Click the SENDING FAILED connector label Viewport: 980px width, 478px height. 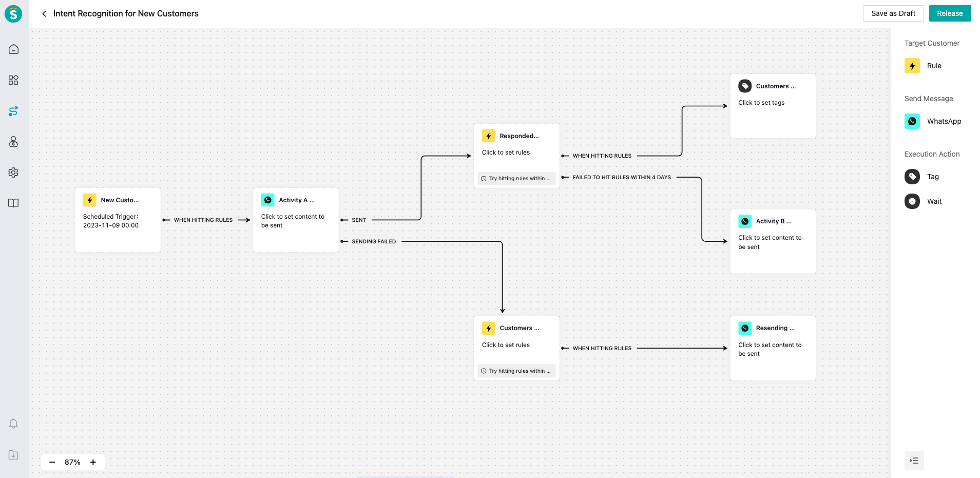coord(374,242)
